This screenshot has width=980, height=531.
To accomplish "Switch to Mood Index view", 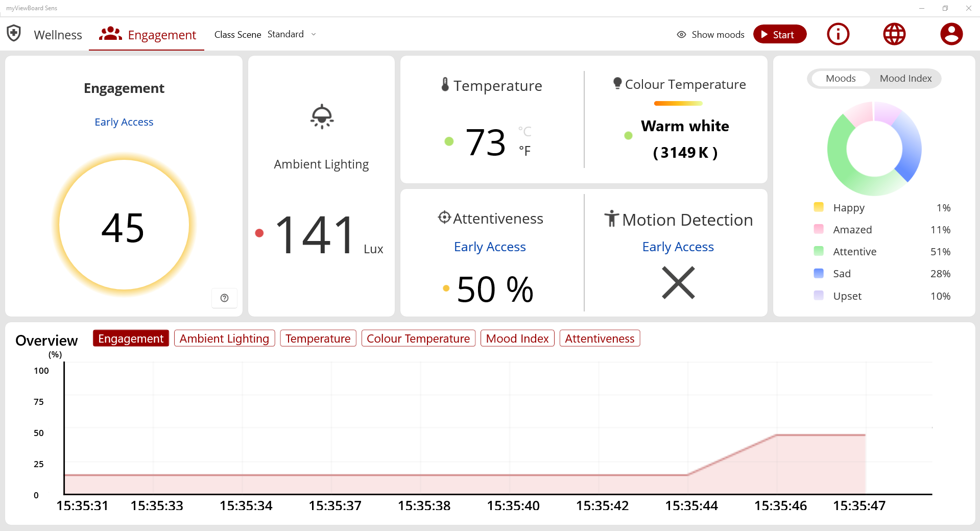I will (905, 78).
